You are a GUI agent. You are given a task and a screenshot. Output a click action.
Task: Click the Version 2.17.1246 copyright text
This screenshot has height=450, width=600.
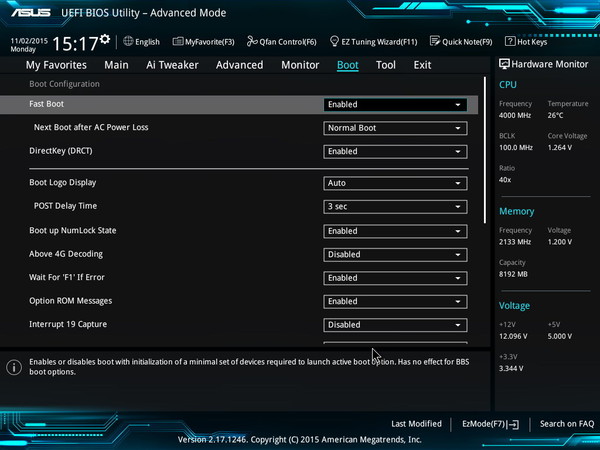coord(300,440)
